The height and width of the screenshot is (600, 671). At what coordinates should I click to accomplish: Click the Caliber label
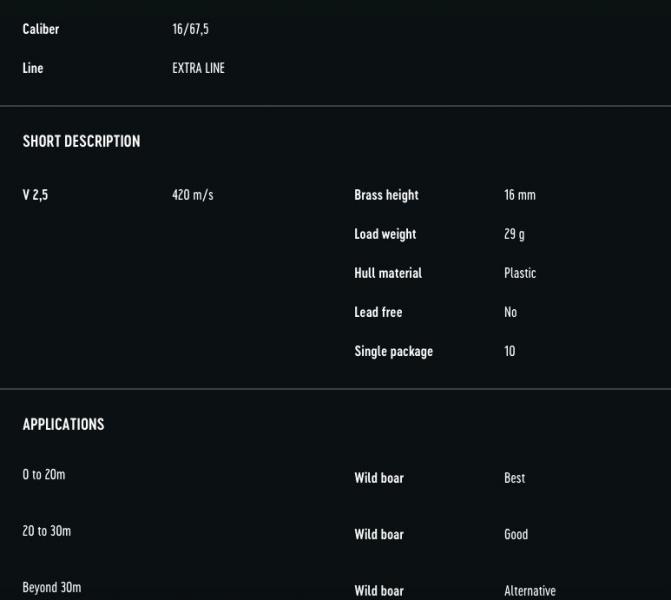coord(41,30)
